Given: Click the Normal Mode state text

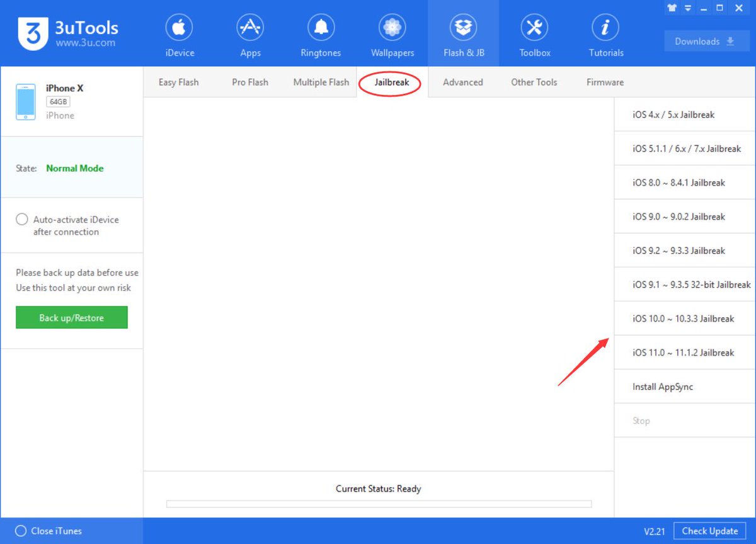Looking at the screenshot, I should point(75,168).
